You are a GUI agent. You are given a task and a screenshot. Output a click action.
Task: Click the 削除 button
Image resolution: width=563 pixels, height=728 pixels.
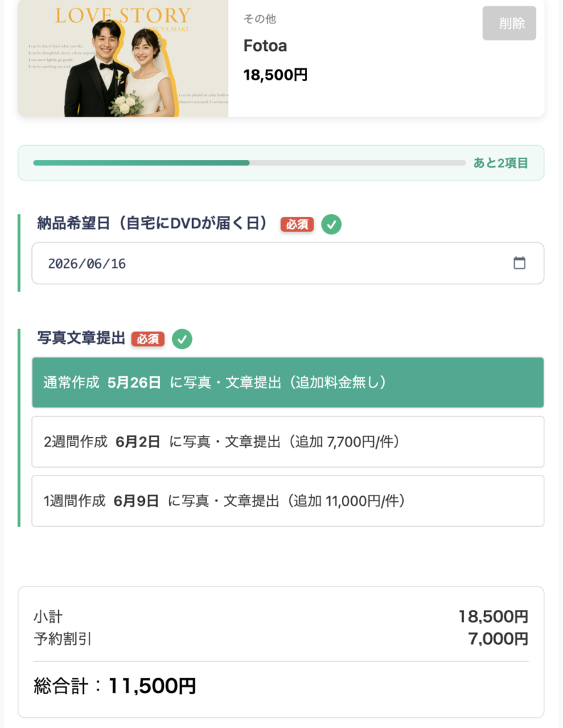click(x=509, y=23)
